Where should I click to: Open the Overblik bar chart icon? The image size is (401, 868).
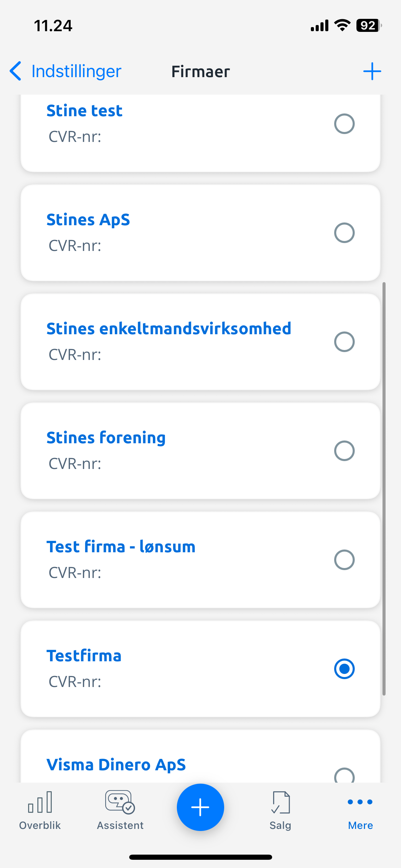[40, 802]
